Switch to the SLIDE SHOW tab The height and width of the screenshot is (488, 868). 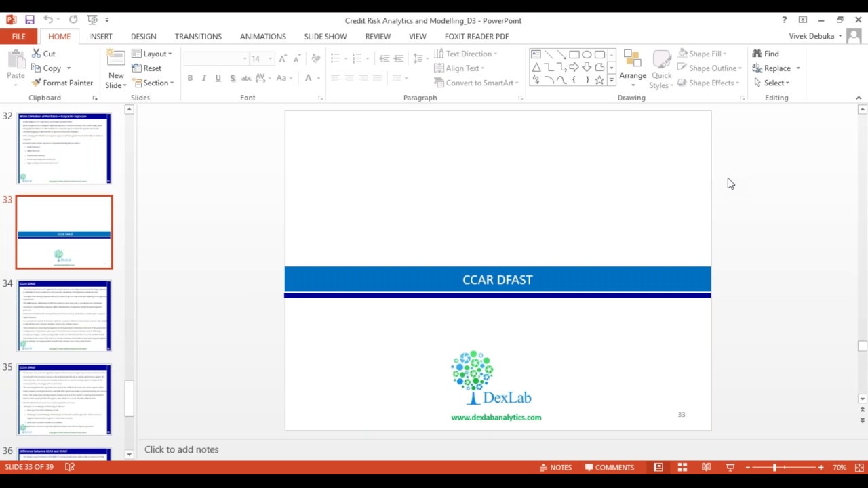[325, 37]
